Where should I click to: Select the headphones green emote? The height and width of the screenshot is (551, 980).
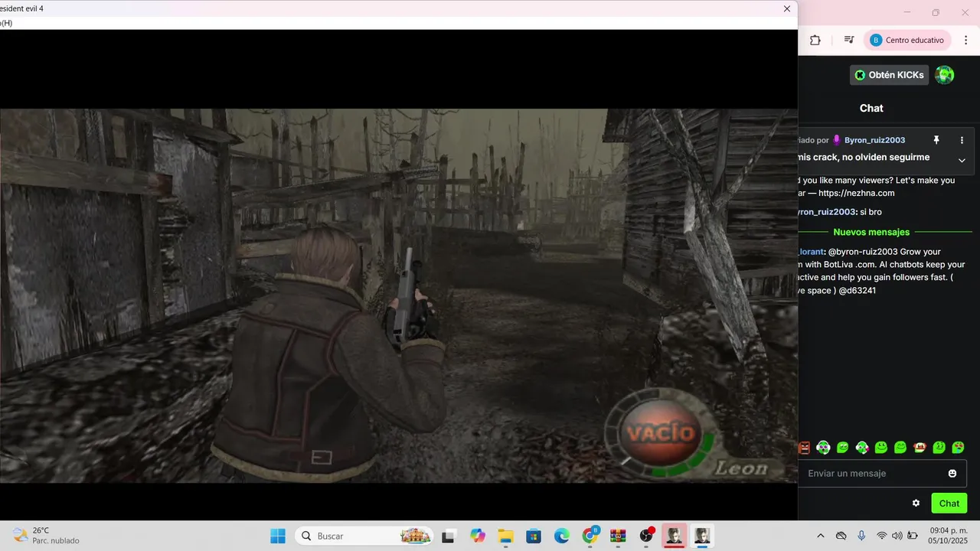823,448
